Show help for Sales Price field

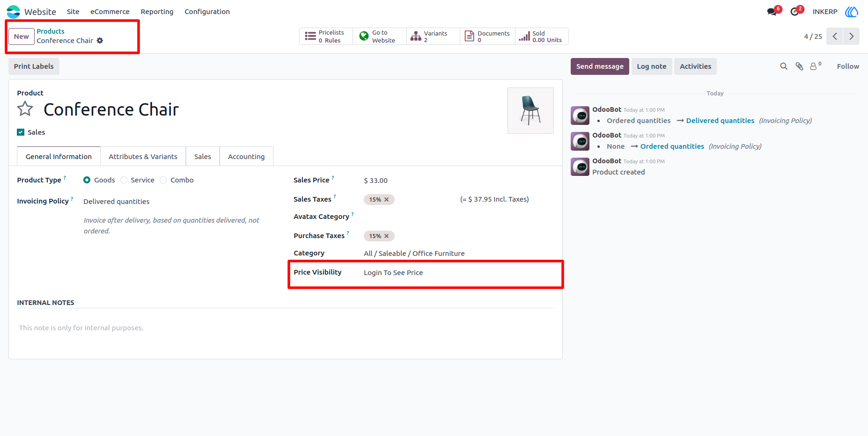pos(333,178)
